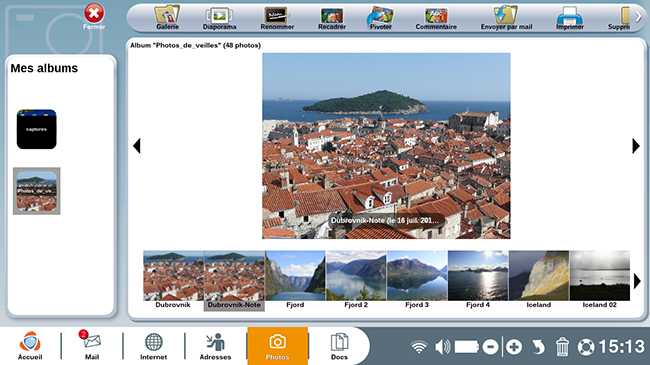
Task: Close the viewer with Fermer
Action: tap(94, 17)
